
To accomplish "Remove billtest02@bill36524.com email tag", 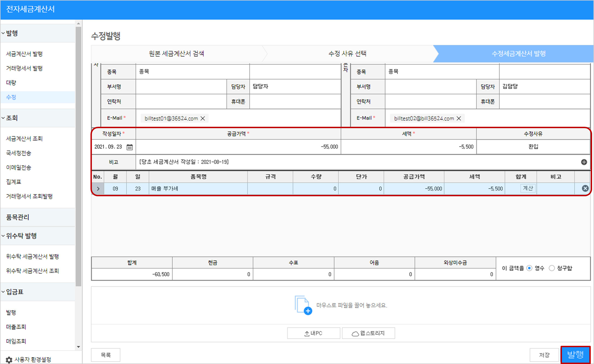I will [x=459, y=118].
